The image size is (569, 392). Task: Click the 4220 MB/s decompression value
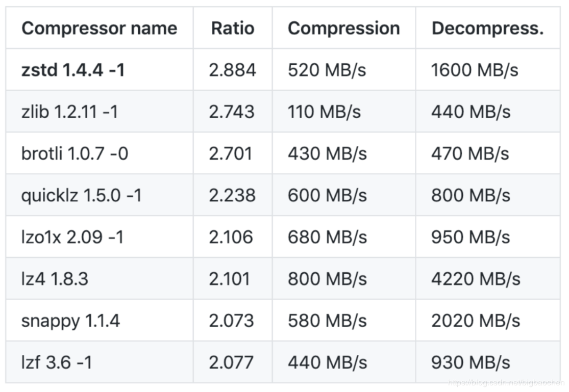[476, 279]
